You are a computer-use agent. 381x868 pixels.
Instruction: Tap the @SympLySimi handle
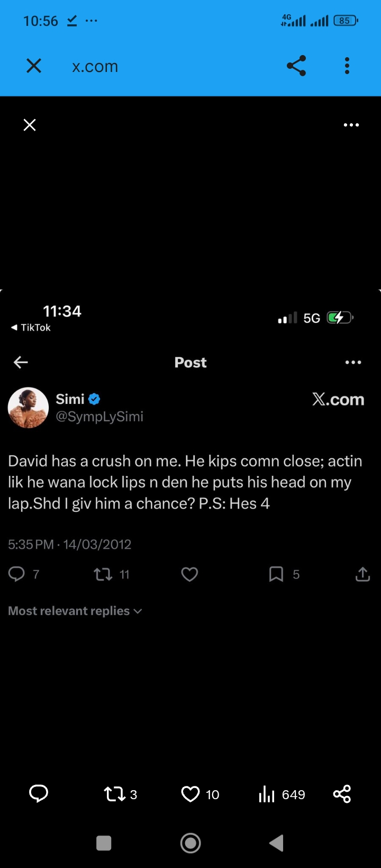pyautogui.click(x=99, y=417)
